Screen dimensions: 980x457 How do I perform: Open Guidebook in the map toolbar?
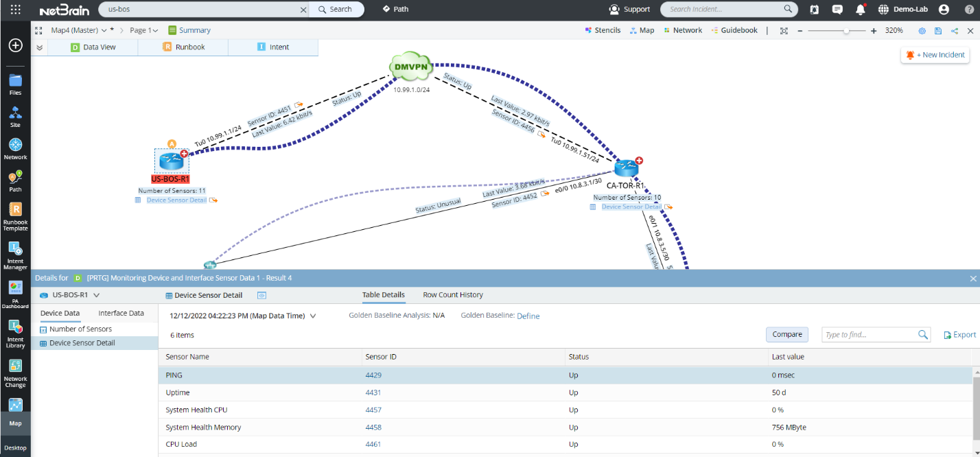tap(734, 30)
